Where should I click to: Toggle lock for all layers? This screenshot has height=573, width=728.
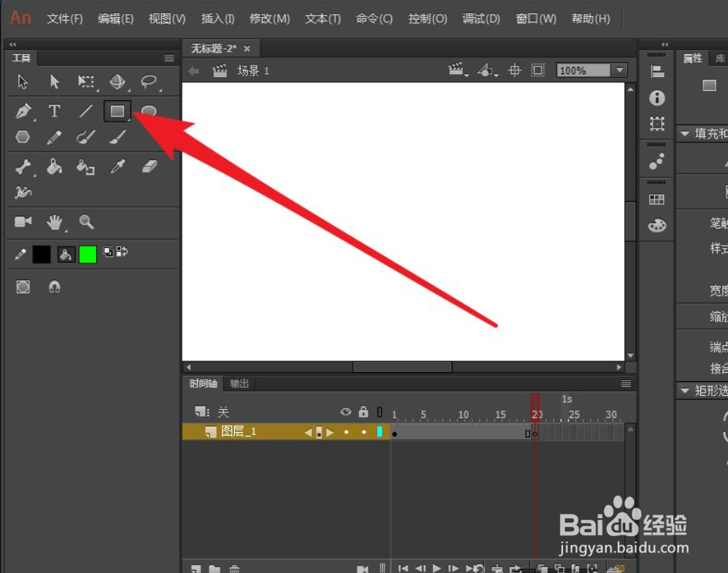coord(364,411)
